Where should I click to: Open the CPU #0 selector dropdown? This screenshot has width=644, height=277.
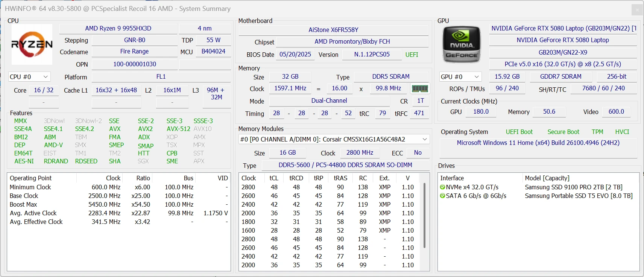pos(29,77)
